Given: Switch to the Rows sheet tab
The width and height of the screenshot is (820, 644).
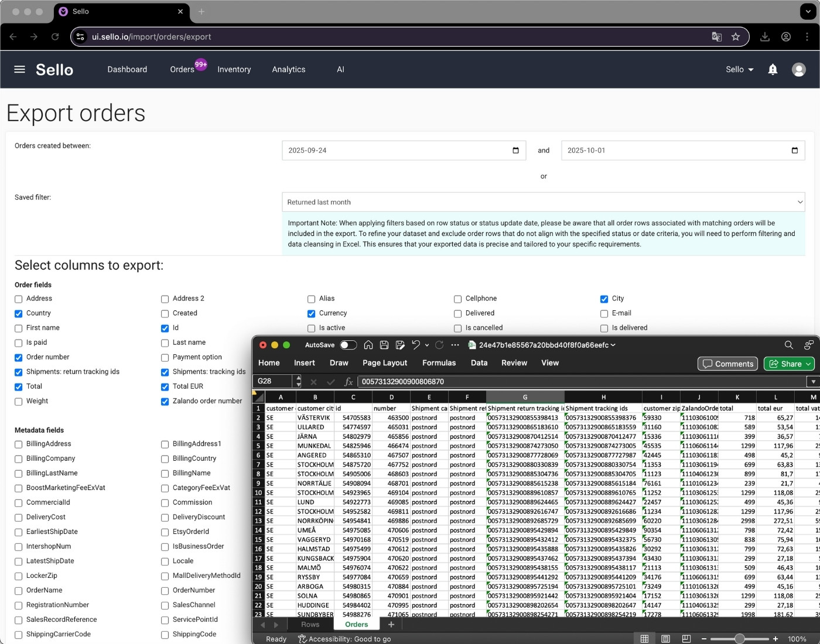Looking at the screenshot, I should tap(310, 624).
